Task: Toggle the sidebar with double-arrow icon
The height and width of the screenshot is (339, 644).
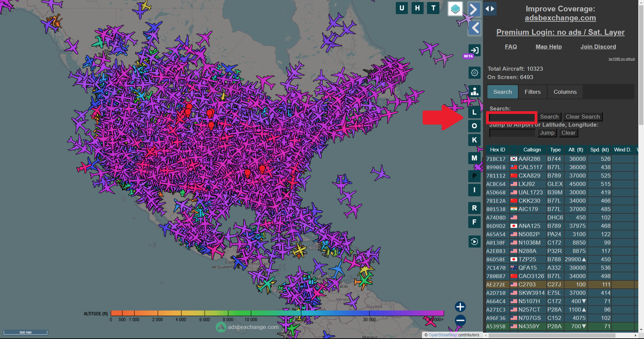Action: point(490,9)
